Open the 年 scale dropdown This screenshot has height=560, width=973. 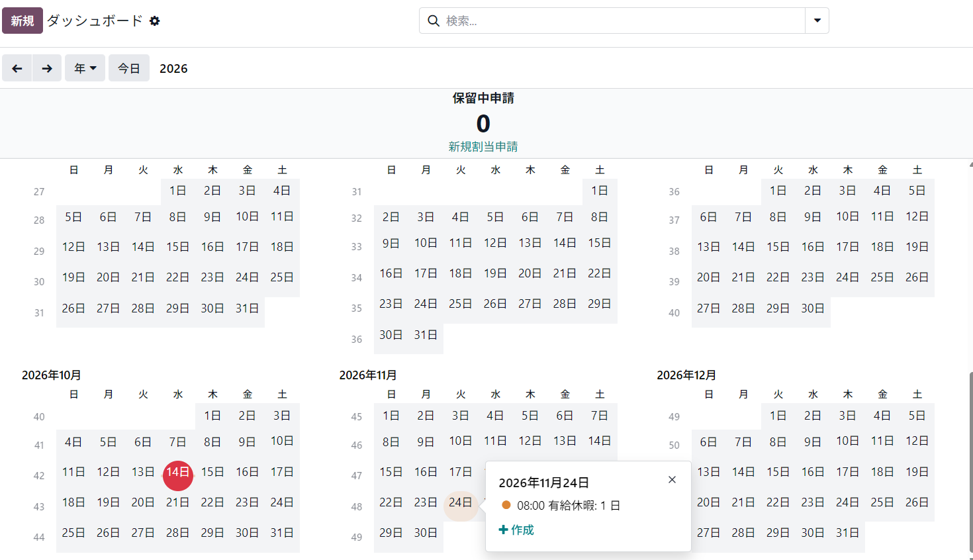[x=85, y=68]
